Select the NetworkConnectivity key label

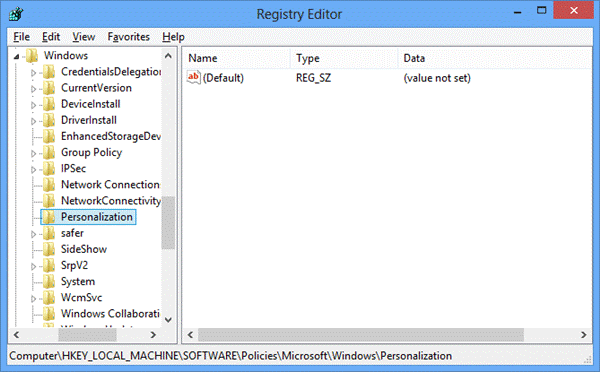111,201
